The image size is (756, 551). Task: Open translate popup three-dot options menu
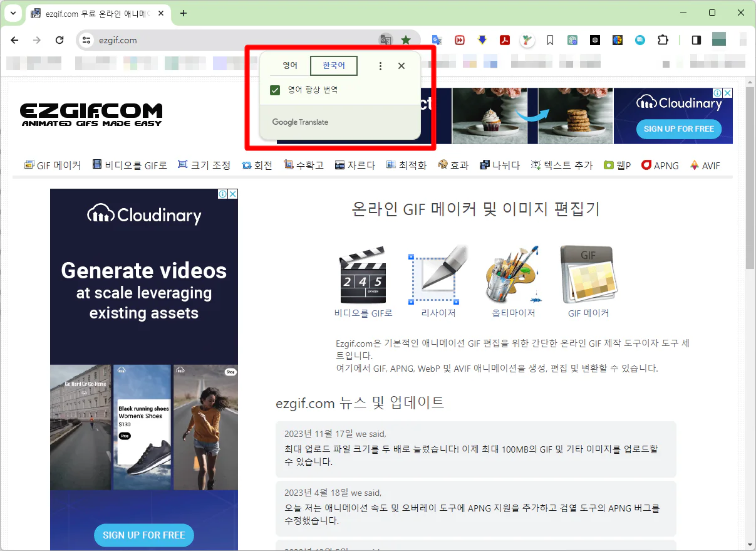(380, 66)
